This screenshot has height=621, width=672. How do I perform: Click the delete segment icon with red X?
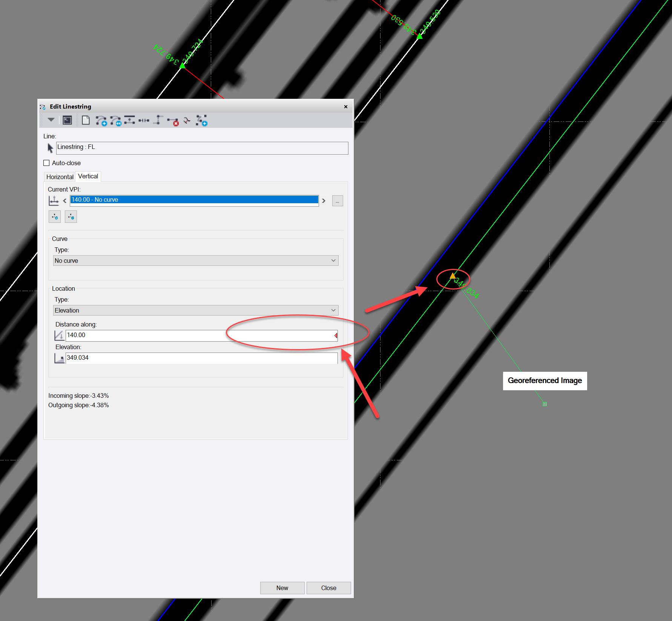tap(173, 121)
